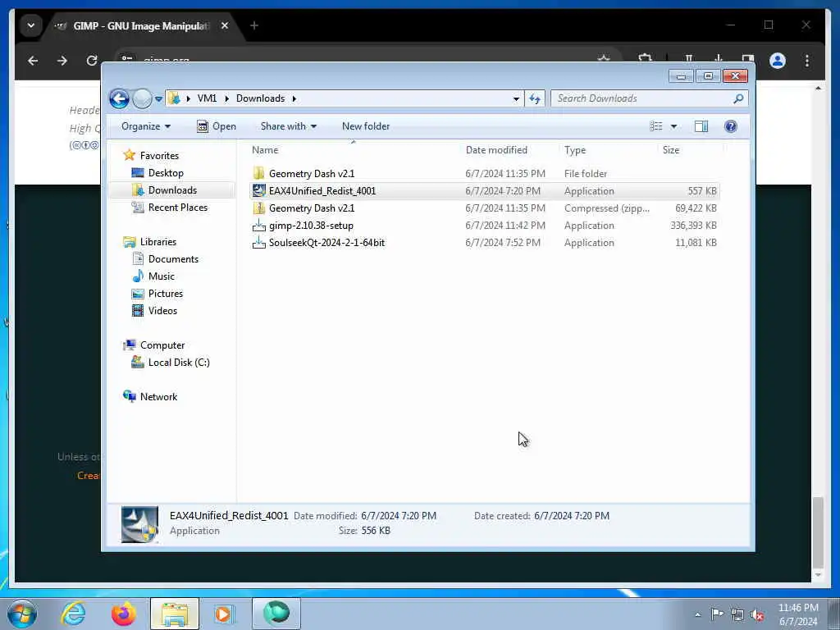
Task: Click the search magnifier icon
Action: [x=738, y=98]
